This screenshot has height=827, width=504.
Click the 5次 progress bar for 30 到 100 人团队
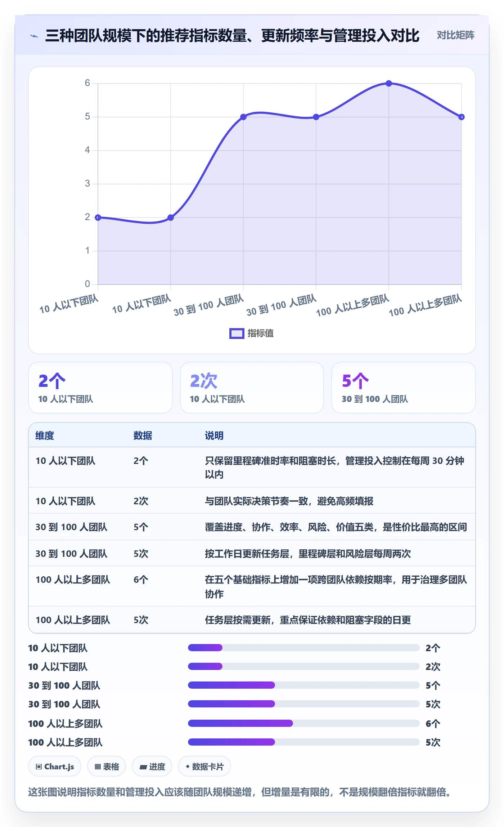(304, 704)
